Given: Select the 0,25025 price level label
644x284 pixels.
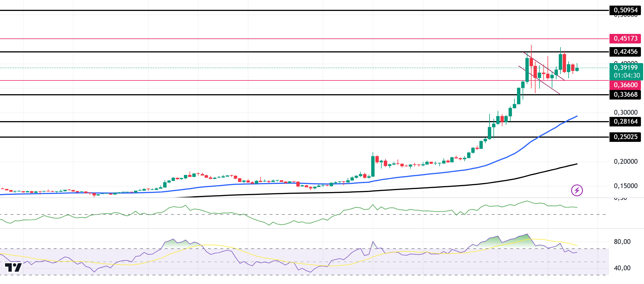Looking at the screenshot, I should 625,137.
